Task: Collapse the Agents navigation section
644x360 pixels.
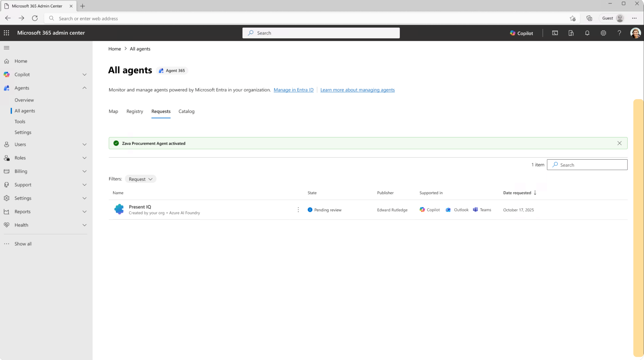Action: tap(85, 88)
